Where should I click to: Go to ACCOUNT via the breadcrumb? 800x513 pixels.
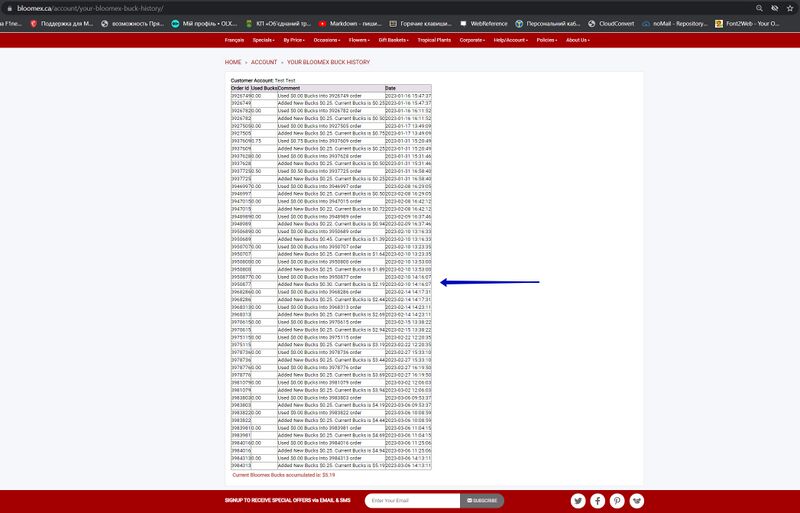(x=264, y=62)
